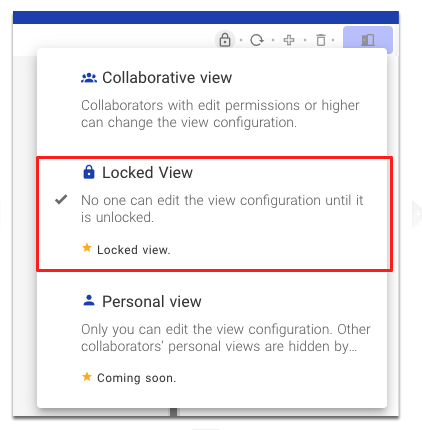Click the Only you can edit description
Screen dimensions: 422x430
click(x=226, y=338)
